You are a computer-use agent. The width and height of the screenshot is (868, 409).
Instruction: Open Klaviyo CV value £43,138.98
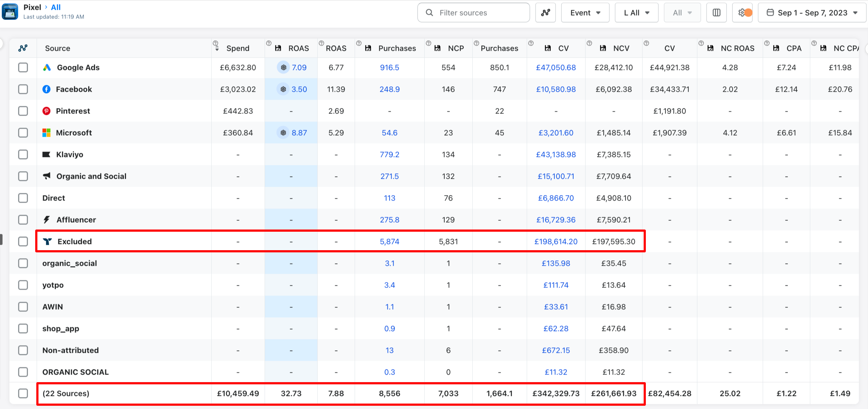coord(556,154)
